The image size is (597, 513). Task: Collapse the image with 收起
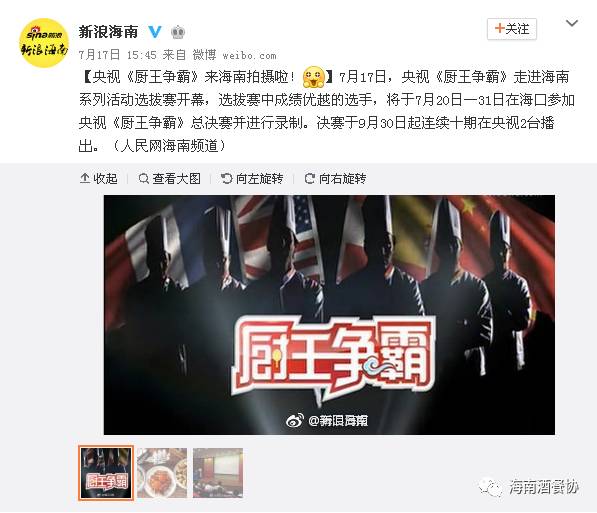(99, 178)
